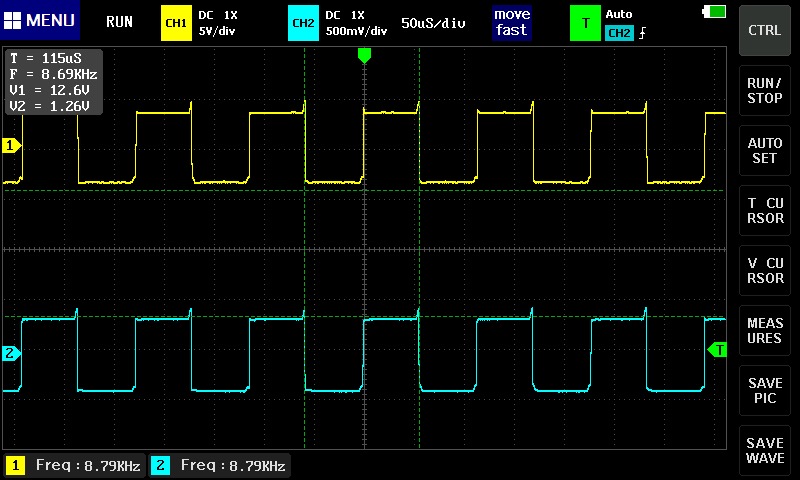Image resolution: width=800 pixels, height=480 pixels.
Task: Click the yellow CH1 channel badge
Action: [176, 22]
